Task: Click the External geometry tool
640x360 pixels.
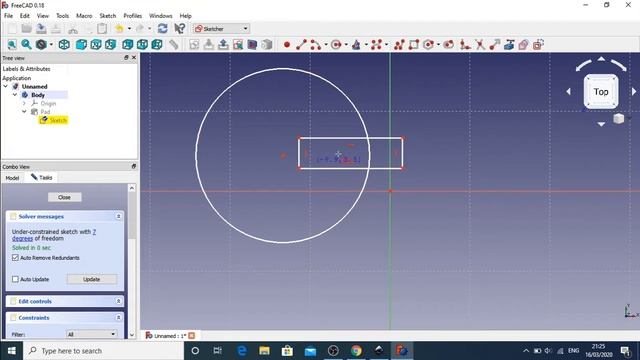Action: click(x=509, y=44)
